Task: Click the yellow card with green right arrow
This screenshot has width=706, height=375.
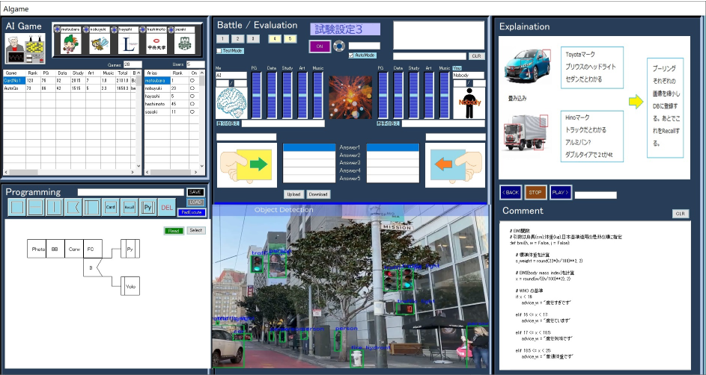Action: click(x=247, y=165)
